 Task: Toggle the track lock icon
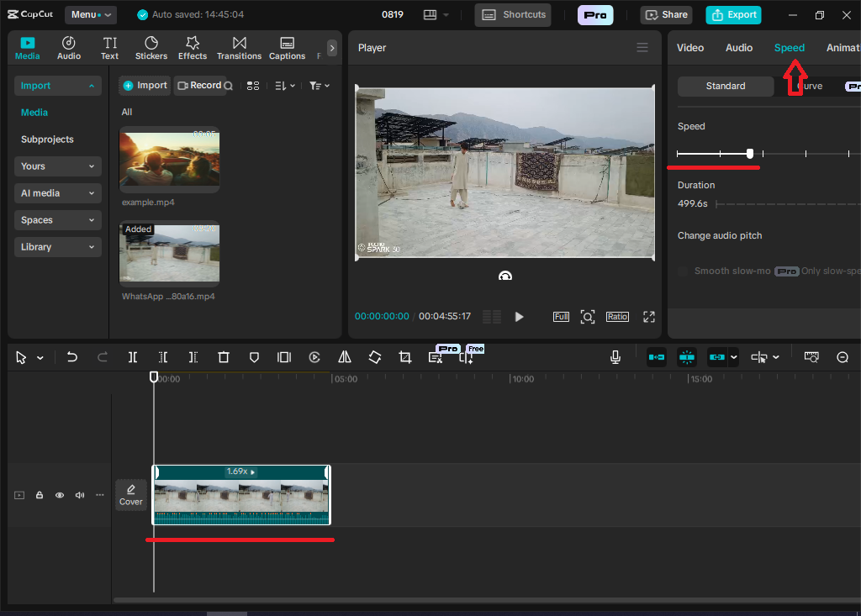click(40, 495)
